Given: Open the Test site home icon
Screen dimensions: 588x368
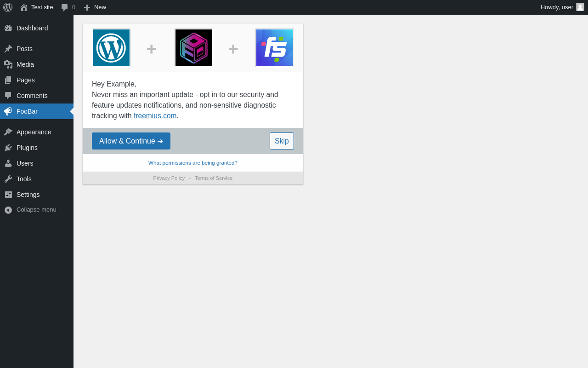Looking at the screenshot, I should pyautogui.click(x=24, y=7).
